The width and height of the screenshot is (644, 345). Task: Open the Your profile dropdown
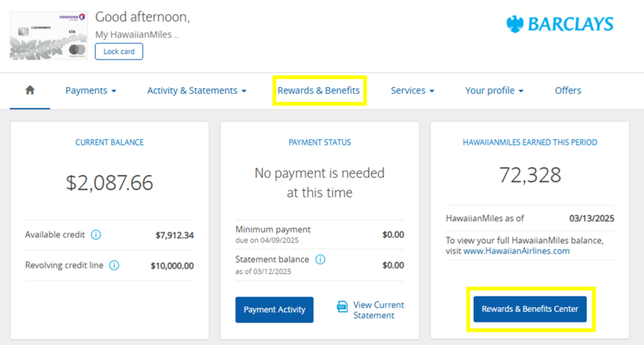pyautogui.click(x=494, y=91)
